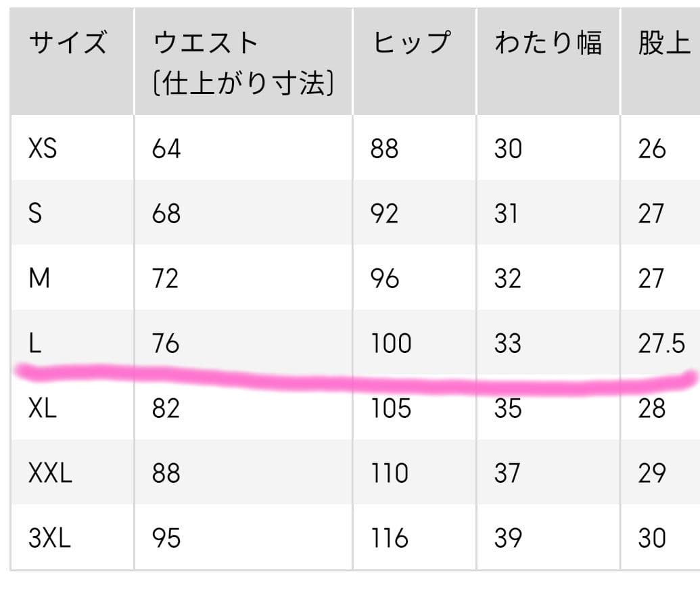
Task: Select the 股上 column header
Action: pyautogui.click(x=663, y=43)
